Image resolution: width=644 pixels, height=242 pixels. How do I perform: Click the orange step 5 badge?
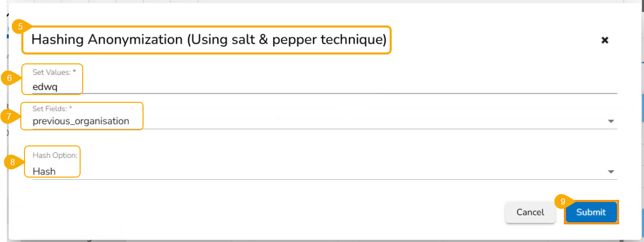pos(20,26)
